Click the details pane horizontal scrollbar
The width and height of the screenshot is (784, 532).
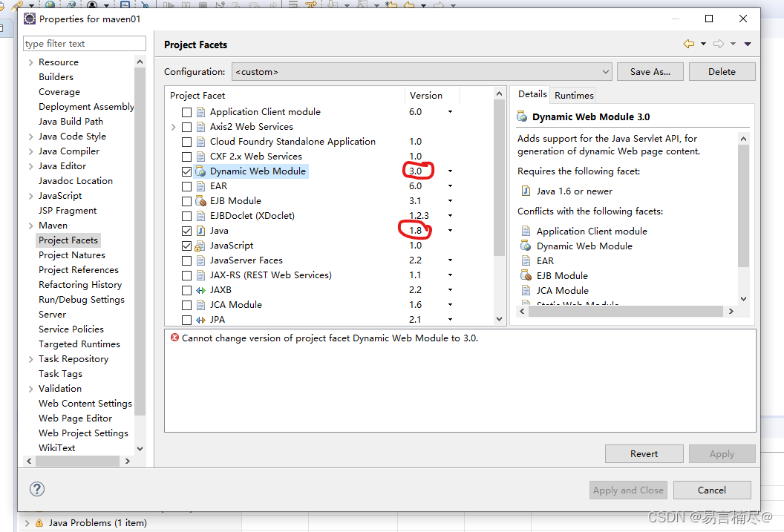coord(626,311)
